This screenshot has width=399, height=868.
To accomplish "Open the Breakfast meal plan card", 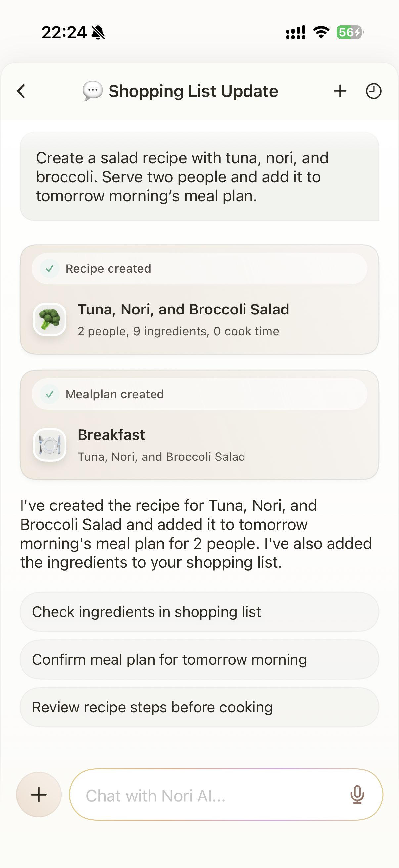I will click(199, 445).
